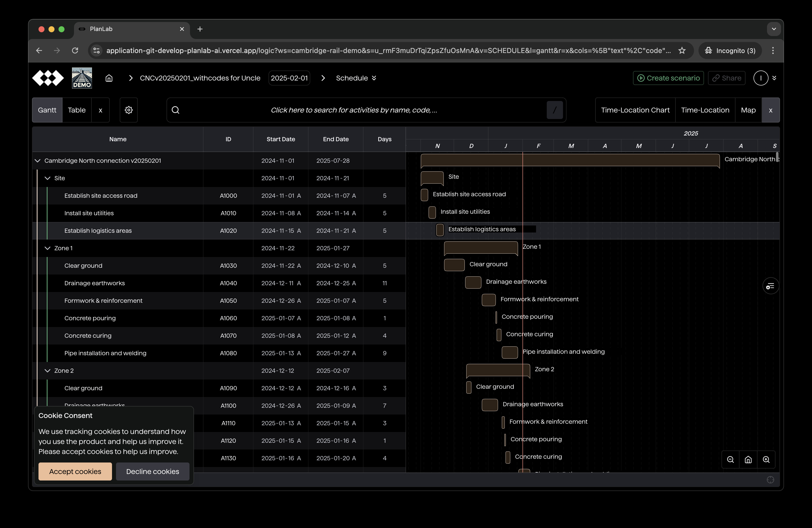The width and height of the screenshot is (812, 528).
Task: Click the PlanLab diamond logo
Action: coord(48,78)
